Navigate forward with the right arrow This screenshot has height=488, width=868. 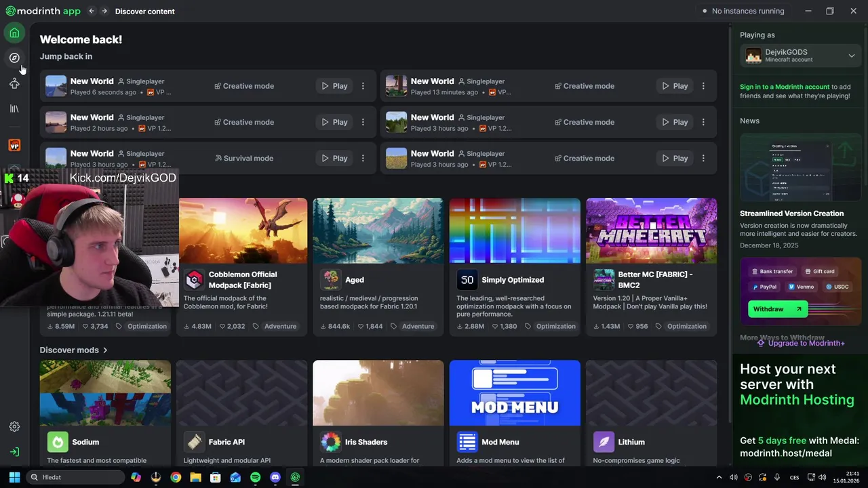[x=104, y=11]
